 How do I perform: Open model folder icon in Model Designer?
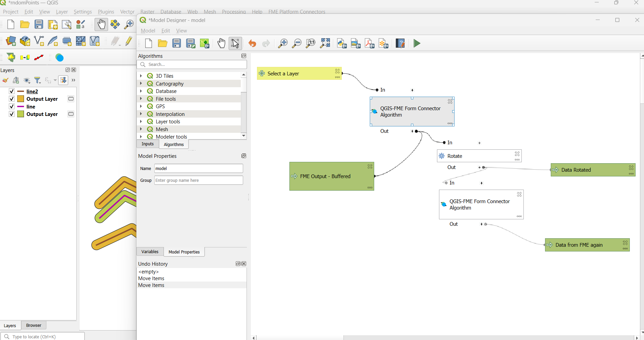pyautogui.click(x=163, y=43)
